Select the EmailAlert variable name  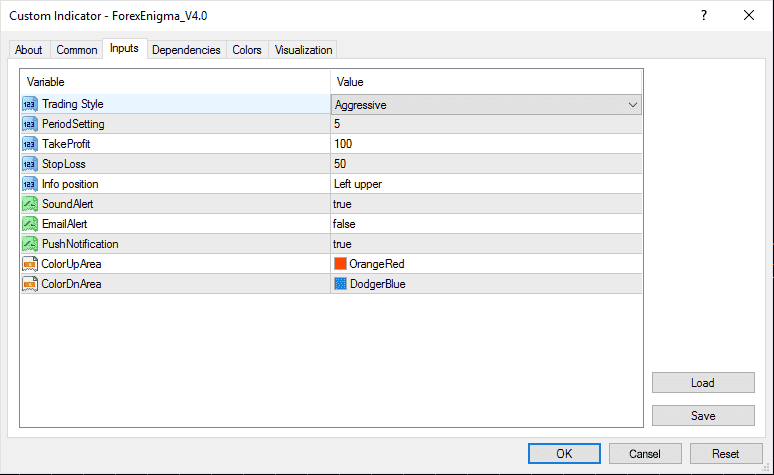tap(65, 224)
